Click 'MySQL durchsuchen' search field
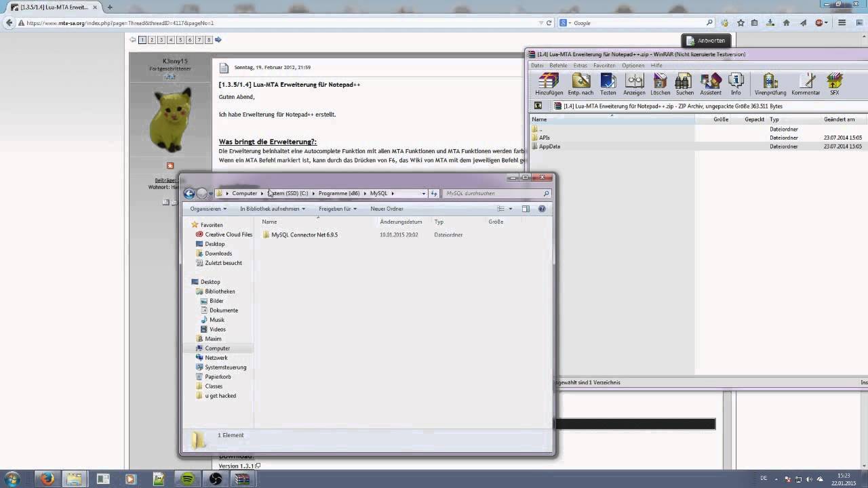 [x=496, y=193]
